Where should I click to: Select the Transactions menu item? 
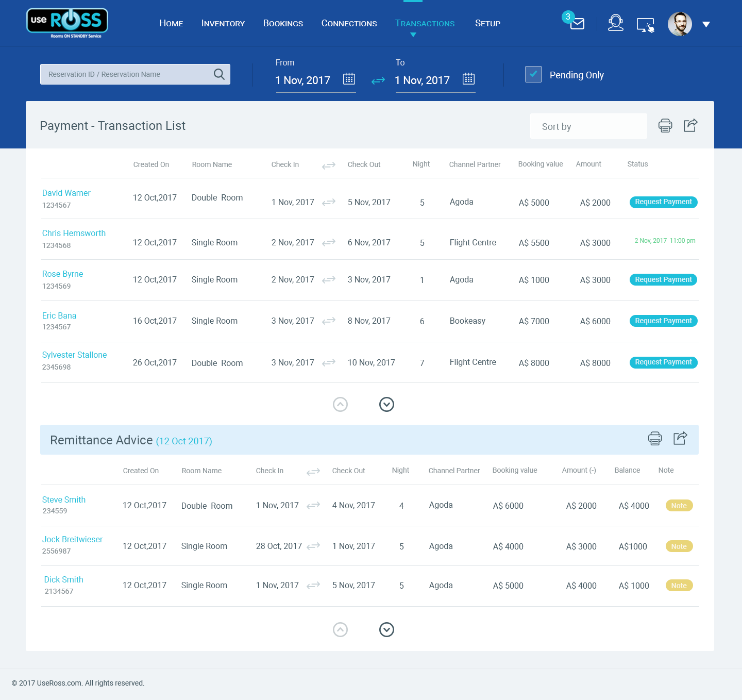[425, 23]
